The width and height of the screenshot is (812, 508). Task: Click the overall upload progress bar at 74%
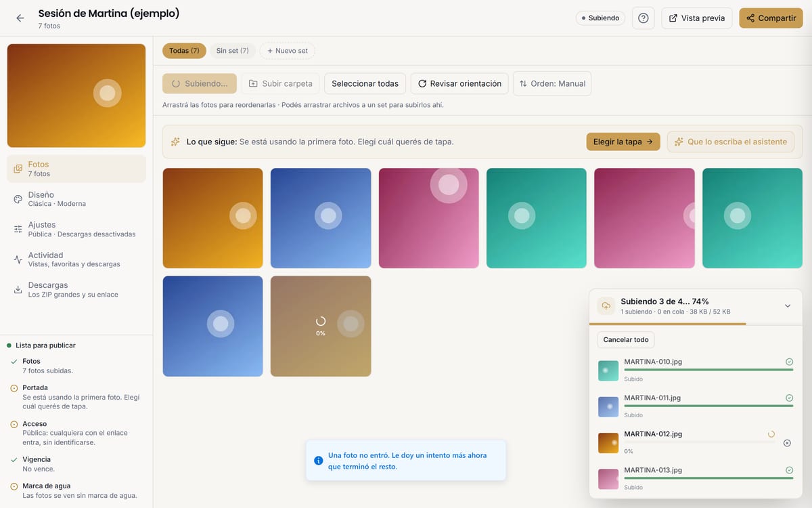coord(696,324)
